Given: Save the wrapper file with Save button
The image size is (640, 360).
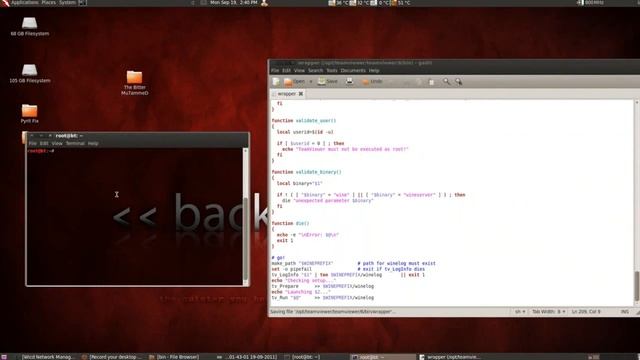Looking at the screenshot, I should [x=328, y=82].
